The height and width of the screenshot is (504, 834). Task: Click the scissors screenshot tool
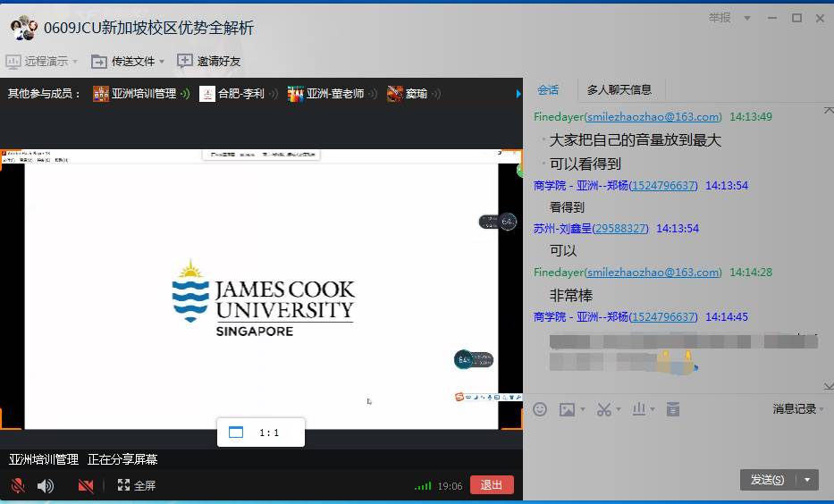click(604, 409)
